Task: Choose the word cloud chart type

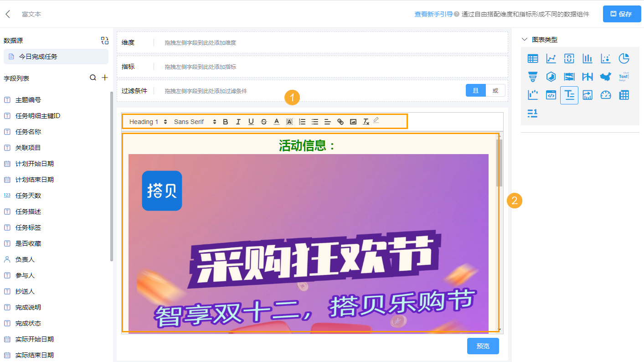Action: pyautogui.click(x=623, y=77)
